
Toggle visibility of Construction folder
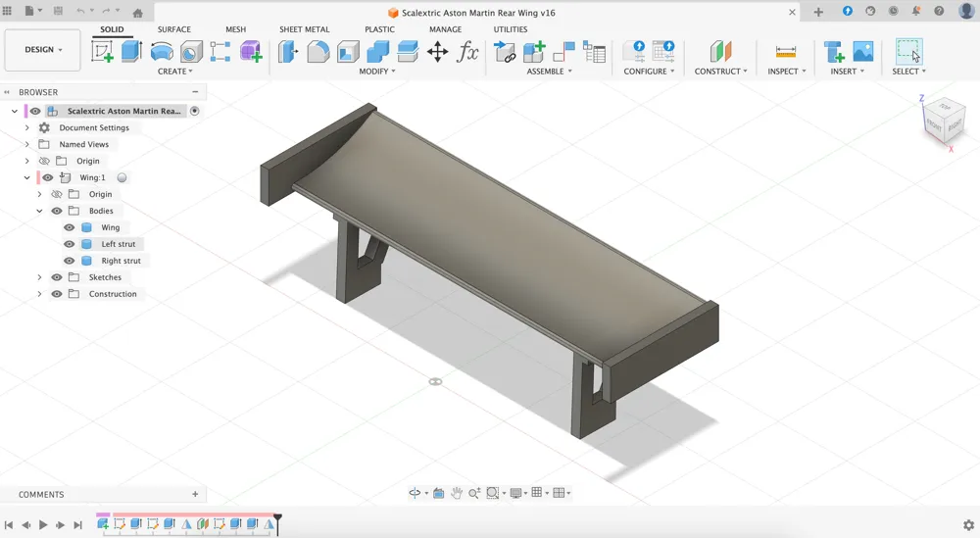(x=56, y=294)
